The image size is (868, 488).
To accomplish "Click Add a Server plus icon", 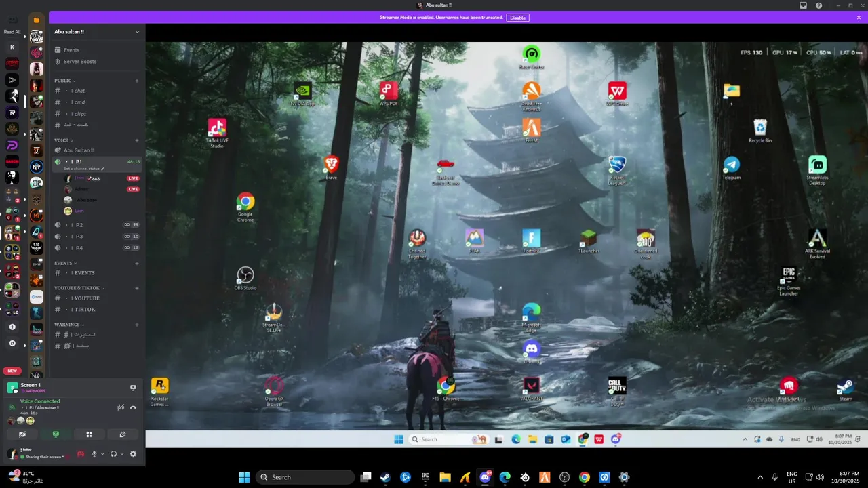I will click(12, 327).
